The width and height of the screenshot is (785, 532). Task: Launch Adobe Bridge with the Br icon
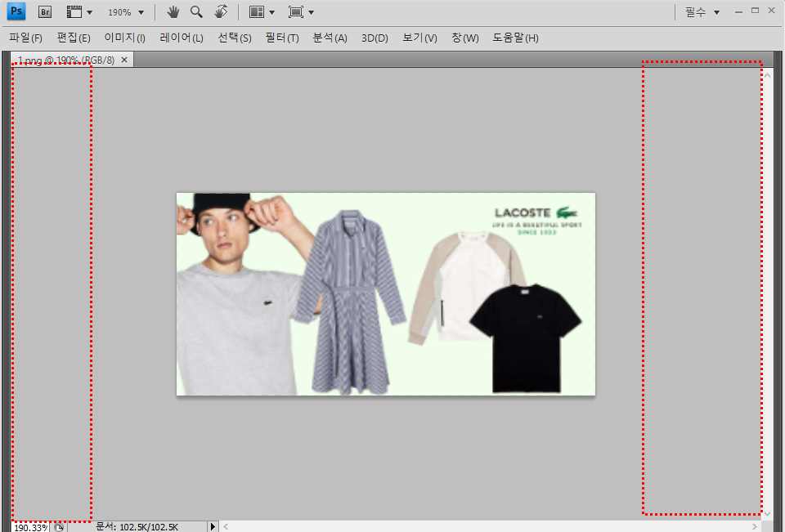point(45,12)
